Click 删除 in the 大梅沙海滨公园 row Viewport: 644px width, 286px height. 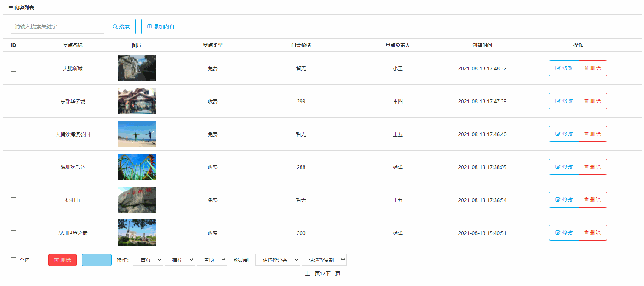click(x=593, y=134)
